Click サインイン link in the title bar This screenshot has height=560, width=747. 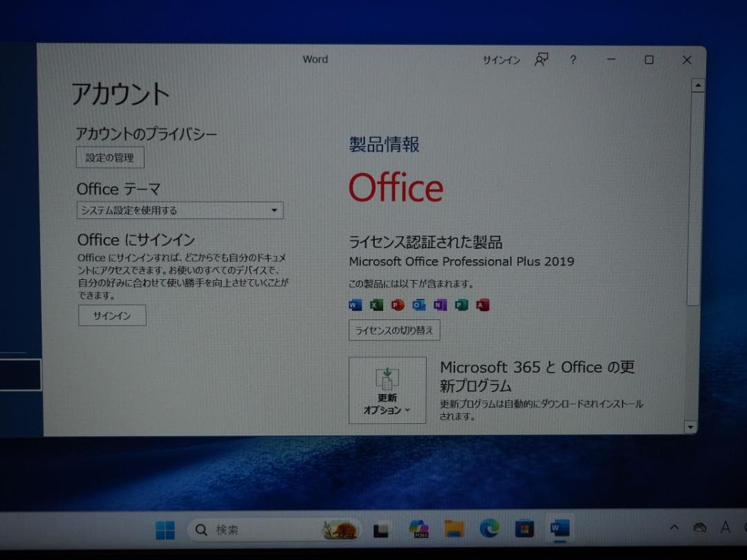point(501,60)
